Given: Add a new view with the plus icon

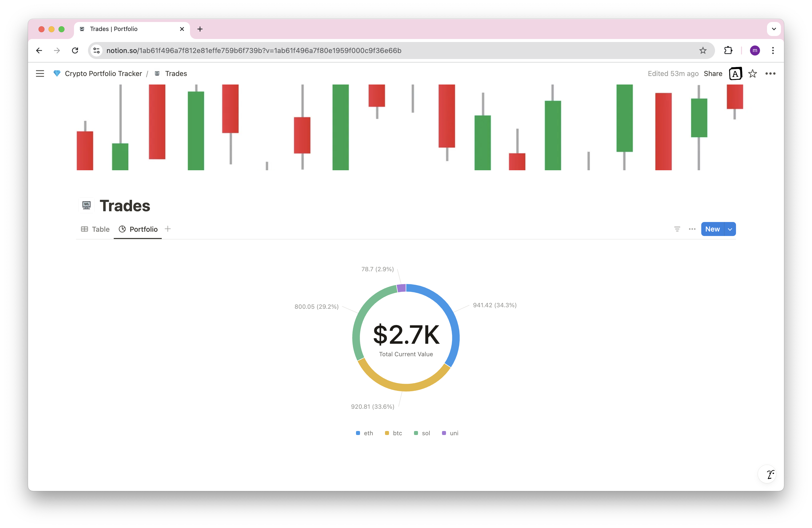Looking at the screenshot, I should pyautogui.click(x=167, y=229).
